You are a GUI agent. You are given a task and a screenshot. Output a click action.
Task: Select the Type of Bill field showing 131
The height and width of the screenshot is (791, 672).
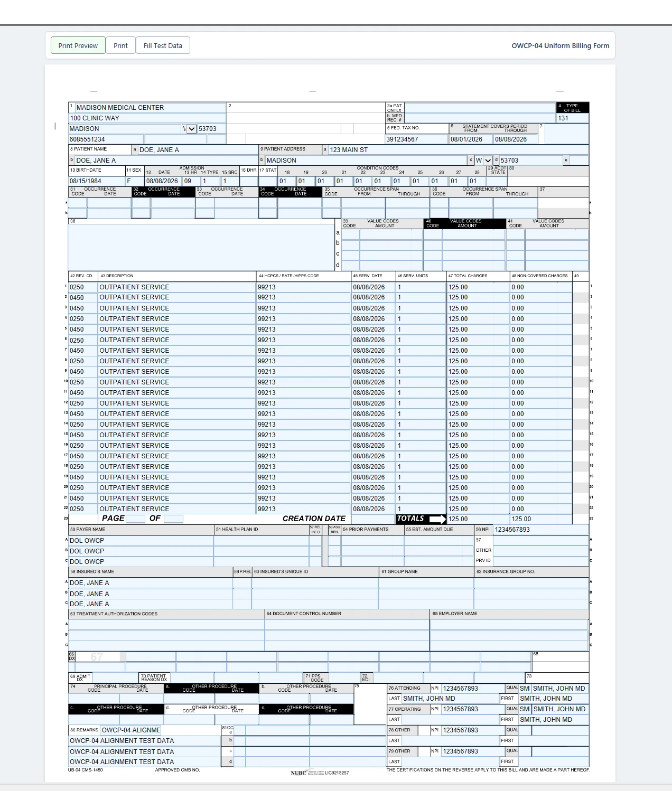pos(573,118)
